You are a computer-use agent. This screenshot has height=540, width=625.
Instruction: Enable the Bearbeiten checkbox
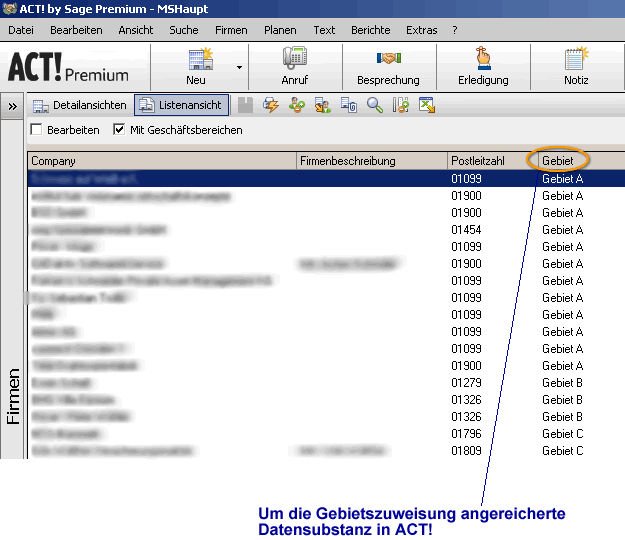click(x=37, y=130)
